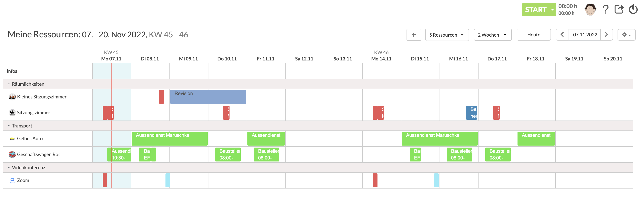Open the user avatar profile
The image size is (644, 210).
point(590,10)
